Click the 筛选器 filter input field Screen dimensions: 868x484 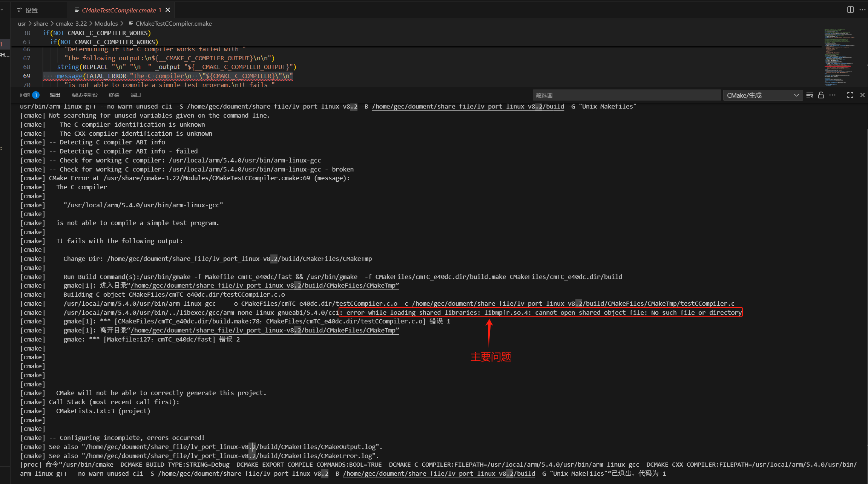(626, 95)
